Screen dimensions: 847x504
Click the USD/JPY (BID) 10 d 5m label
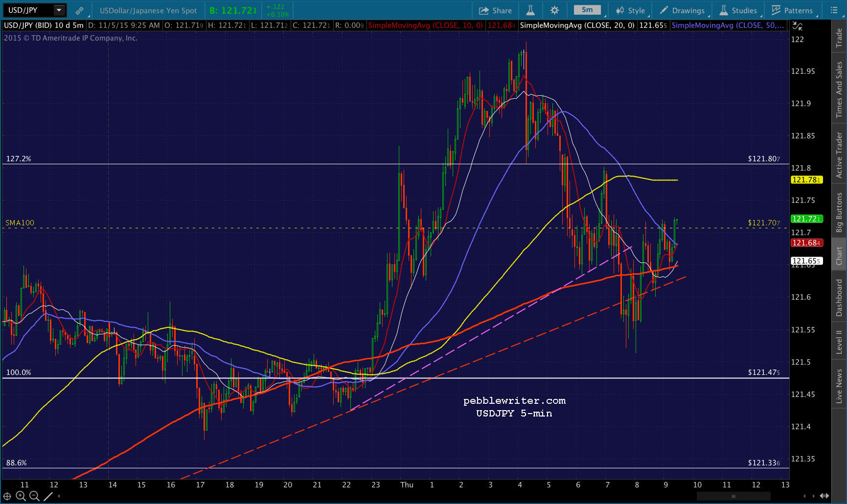click(x=44, y=25)
